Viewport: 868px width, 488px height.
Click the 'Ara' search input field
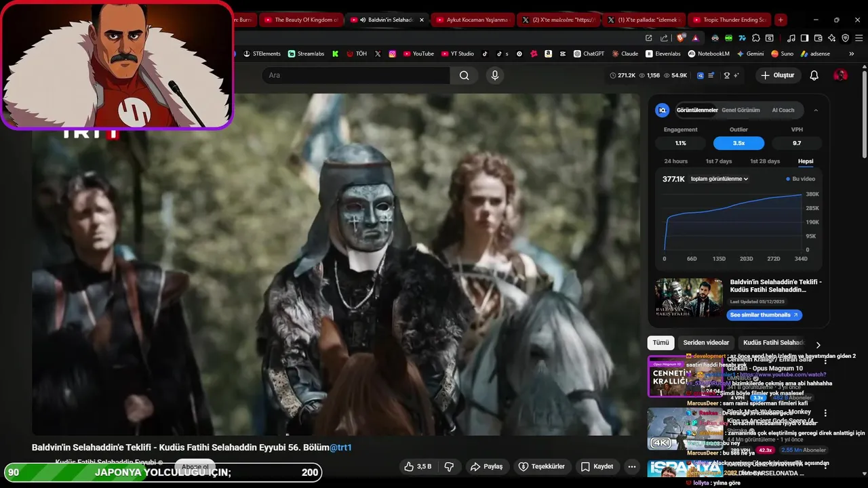[x=356, y=75]
